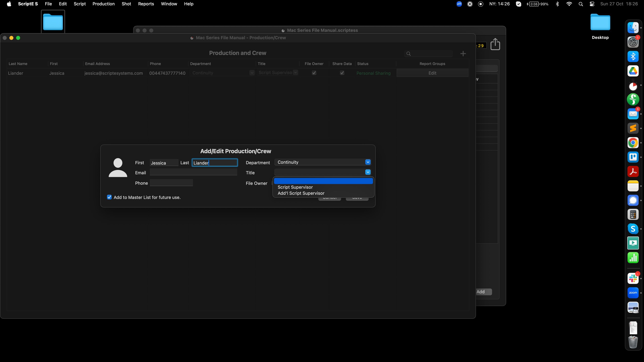644x362 pixels.
Task: Open the Production menu
Action: tap(103, 4)
